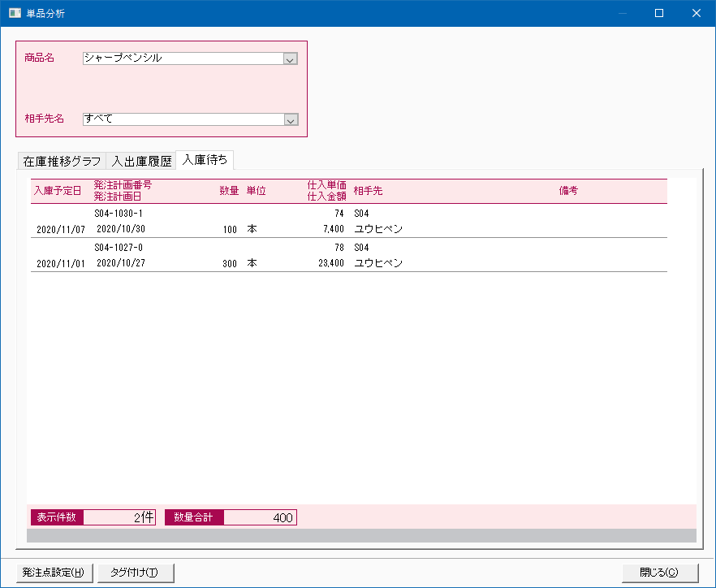
Task: Click the すべて partner name field
Action: tap(183, 119)
